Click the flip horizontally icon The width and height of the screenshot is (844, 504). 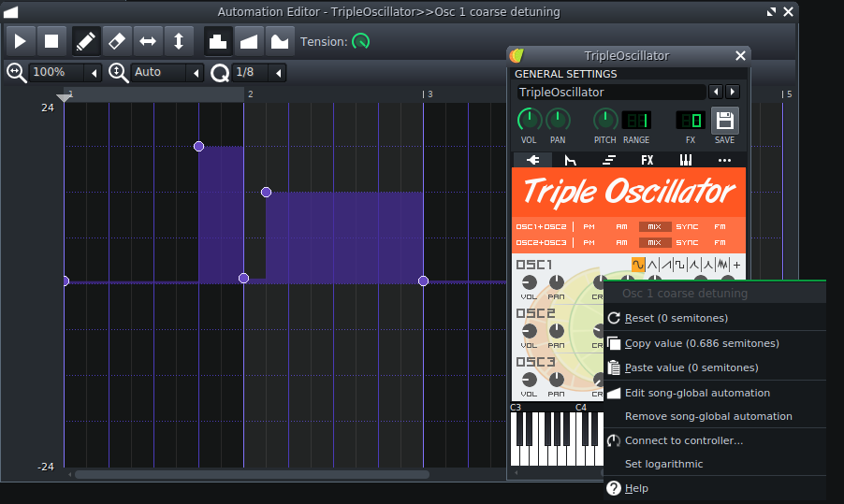pos(148,41)
